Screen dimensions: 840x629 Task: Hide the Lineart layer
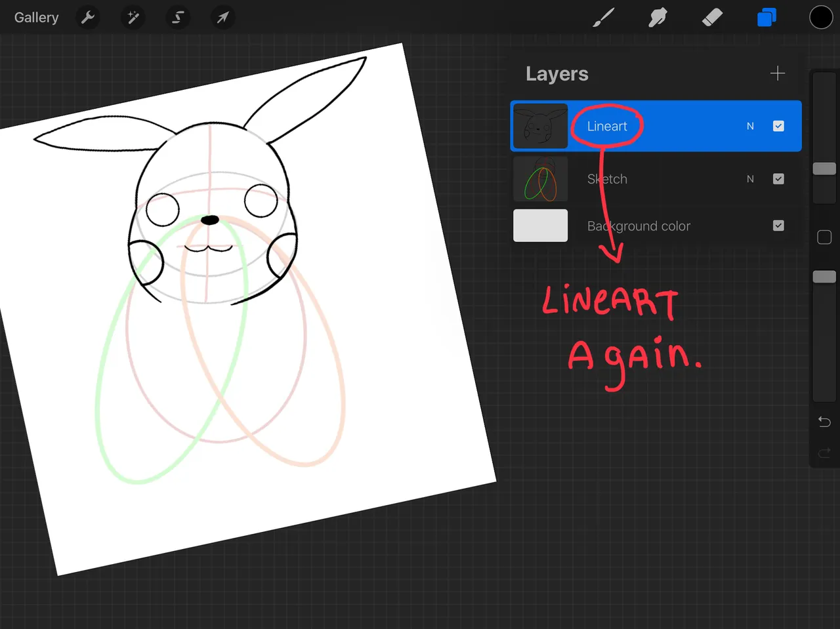pyautogui.click(x=778, y=126)
